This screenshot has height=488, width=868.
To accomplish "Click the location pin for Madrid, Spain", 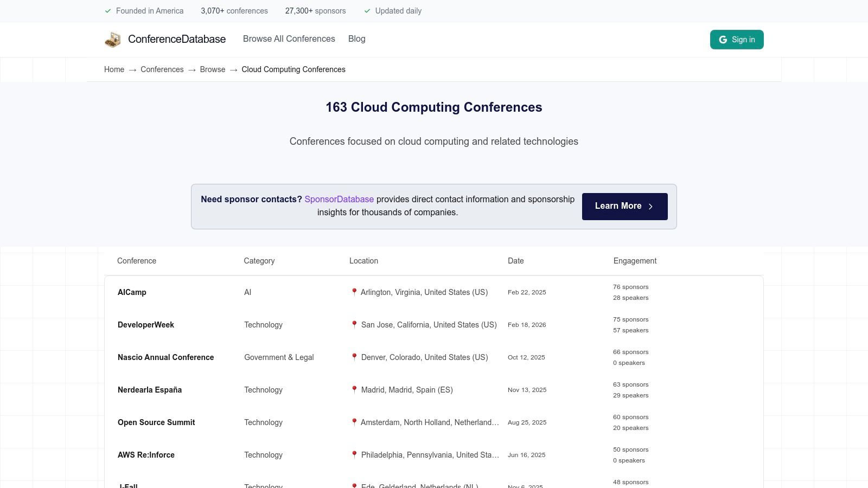I will [354, 390].
